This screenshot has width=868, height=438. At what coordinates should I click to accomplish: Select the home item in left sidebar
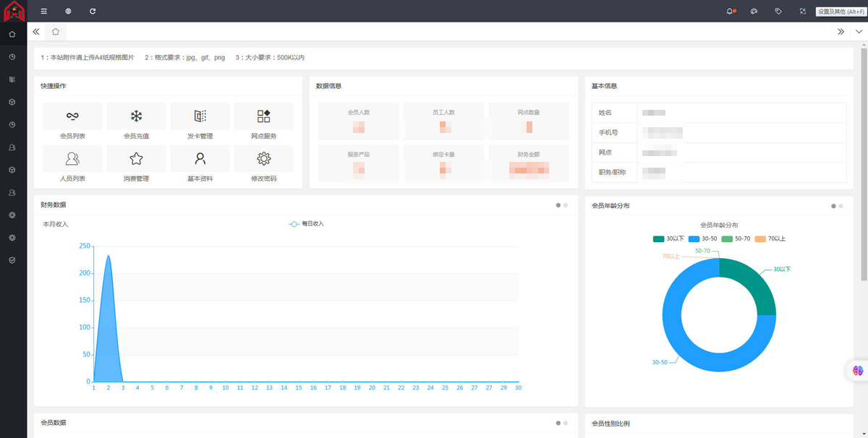12,34
